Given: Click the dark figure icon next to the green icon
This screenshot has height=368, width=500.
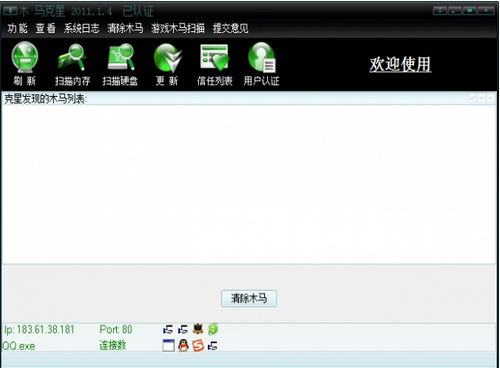Looking at the screenshot, I should (198, 329).
